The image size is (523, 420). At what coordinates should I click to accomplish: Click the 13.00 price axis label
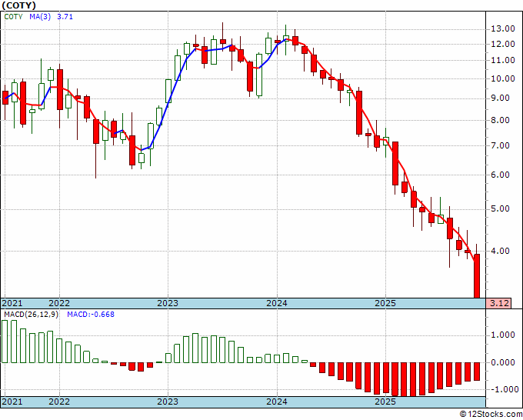point(503,28)
